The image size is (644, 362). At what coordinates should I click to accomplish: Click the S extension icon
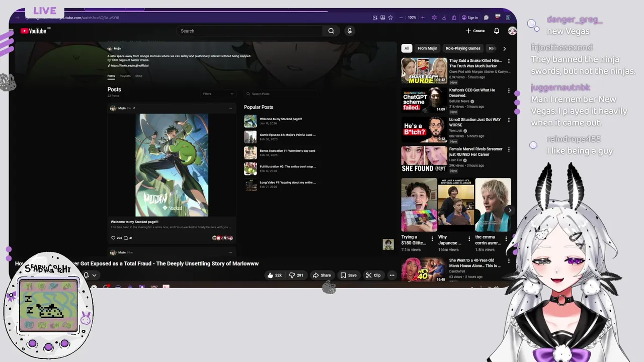pyautogui.click(x=508, y=18)
